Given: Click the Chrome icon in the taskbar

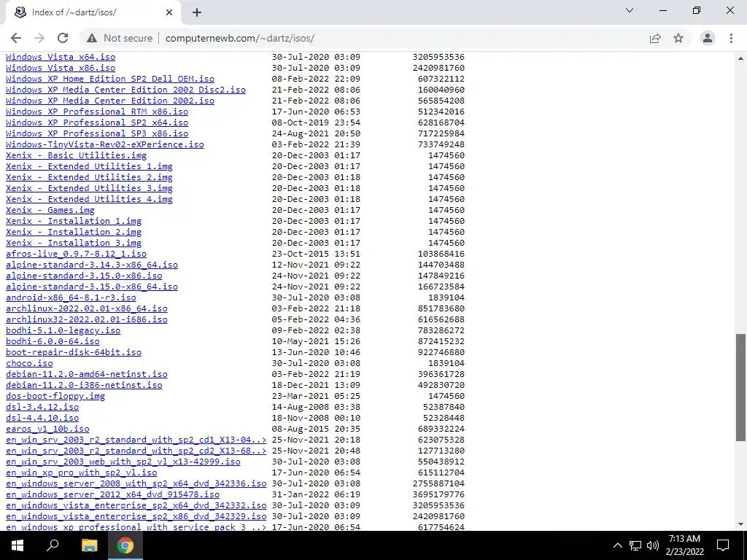Looking at the screenshot, I should 125,545.
